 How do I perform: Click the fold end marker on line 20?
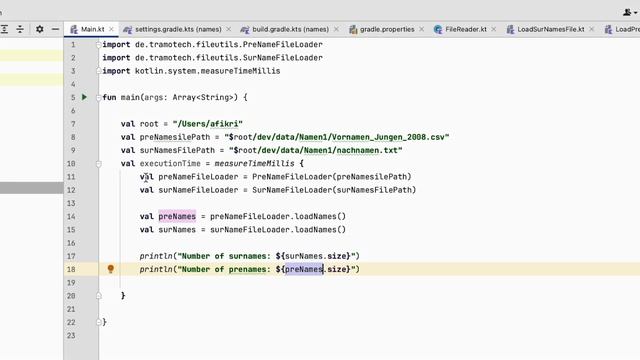pyautogui.click(x=98, y=296)
